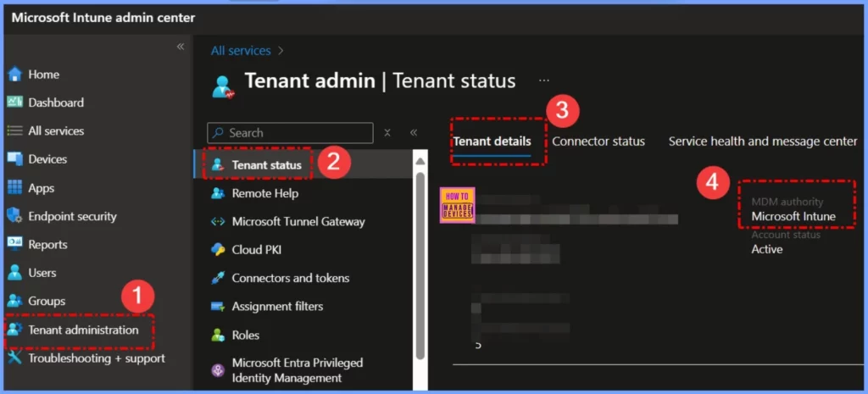Screen dimensions: 868x394
Task: Click the Troubleshooting wrench icon
Action: [x=15, y=358]
